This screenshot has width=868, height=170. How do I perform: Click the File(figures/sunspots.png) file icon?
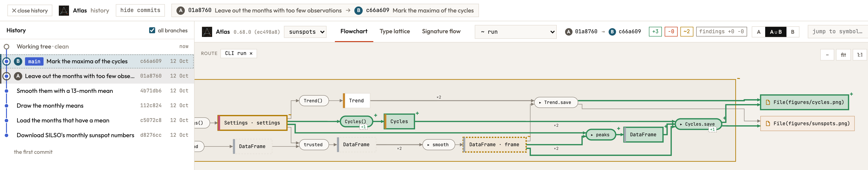click(x=768, y=124)
